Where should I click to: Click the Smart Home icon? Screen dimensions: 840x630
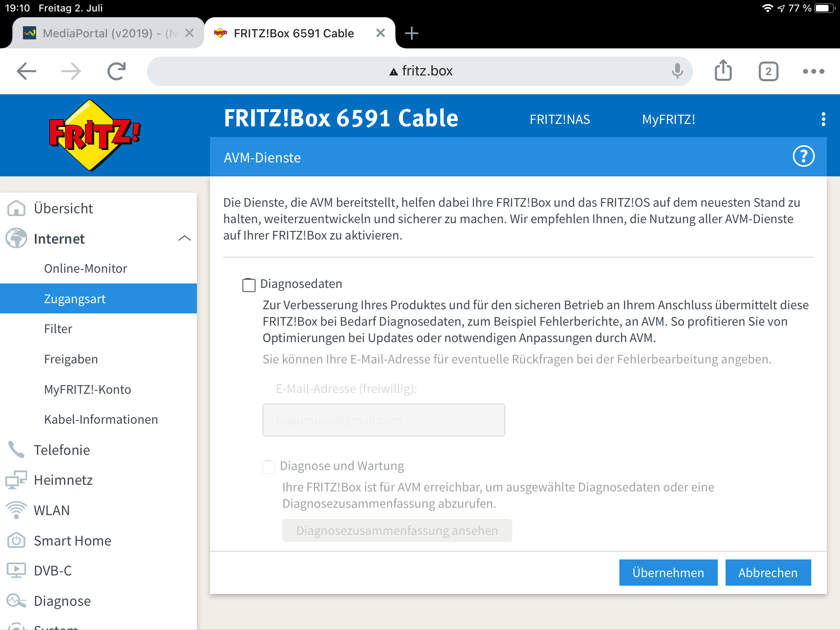(x=16, y=540)
